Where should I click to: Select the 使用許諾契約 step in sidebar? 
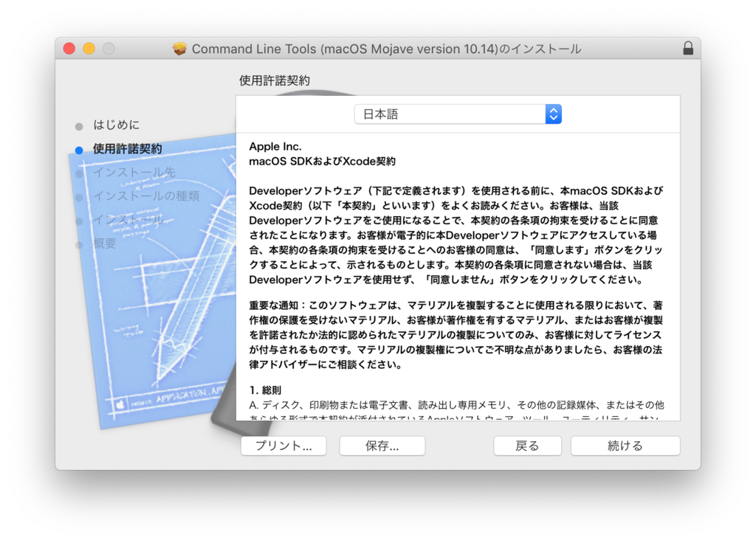pyautogui.click(x=127, y=149)
